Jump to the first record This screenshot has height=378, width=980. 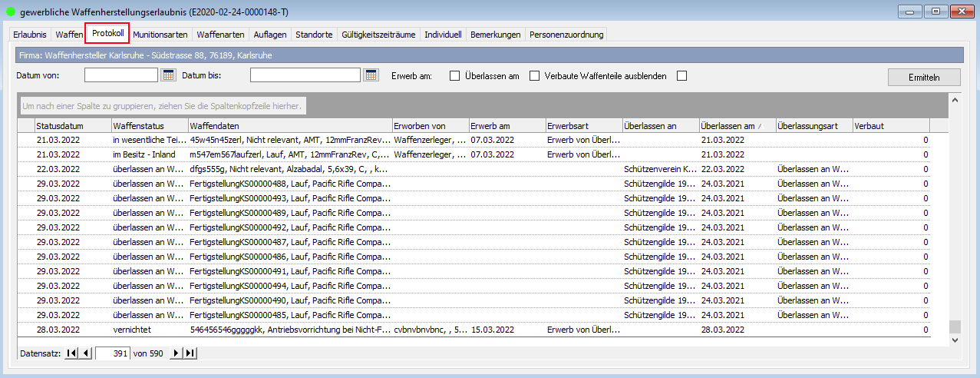(71, 353)
